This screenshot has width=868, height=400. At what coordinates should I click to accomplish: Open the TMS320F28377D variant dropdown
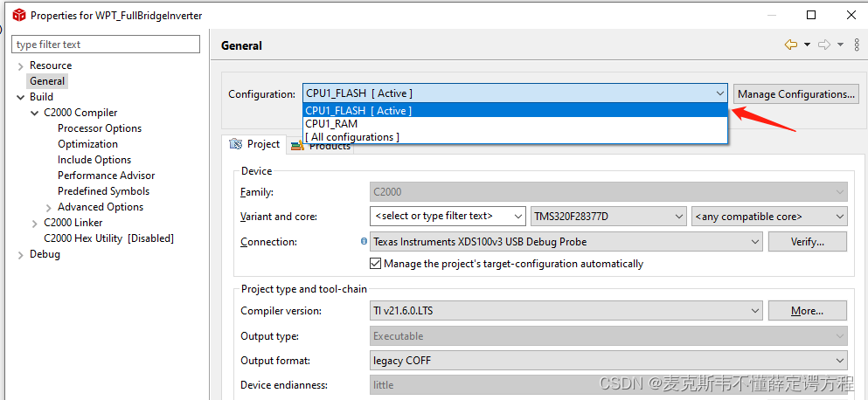tap(608, 217)
